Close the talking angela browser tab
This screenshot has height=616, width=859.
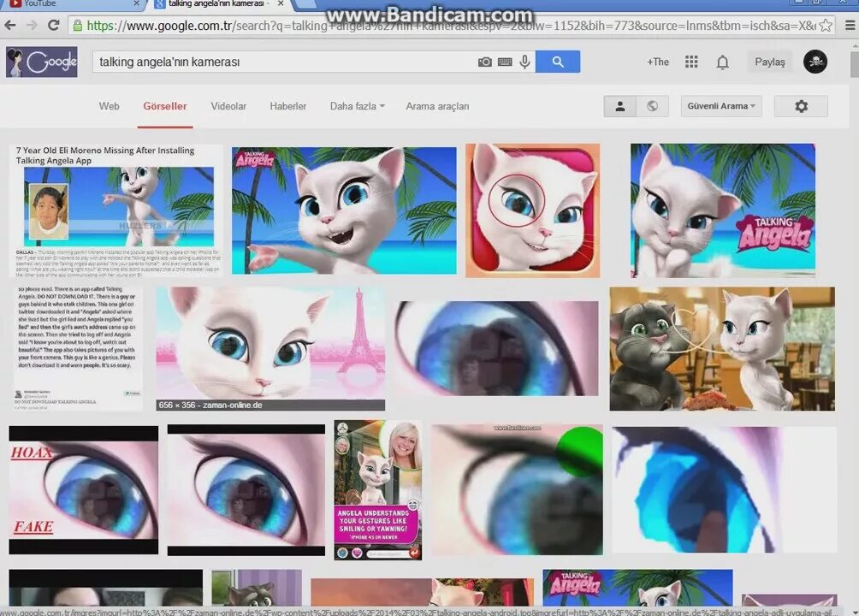coord(281,3)
